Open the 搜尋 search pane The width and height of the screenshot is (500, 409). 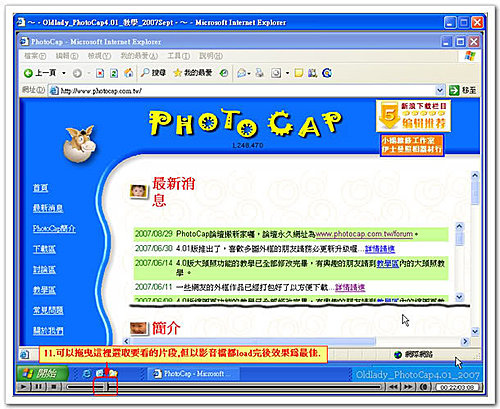(153, 73)
